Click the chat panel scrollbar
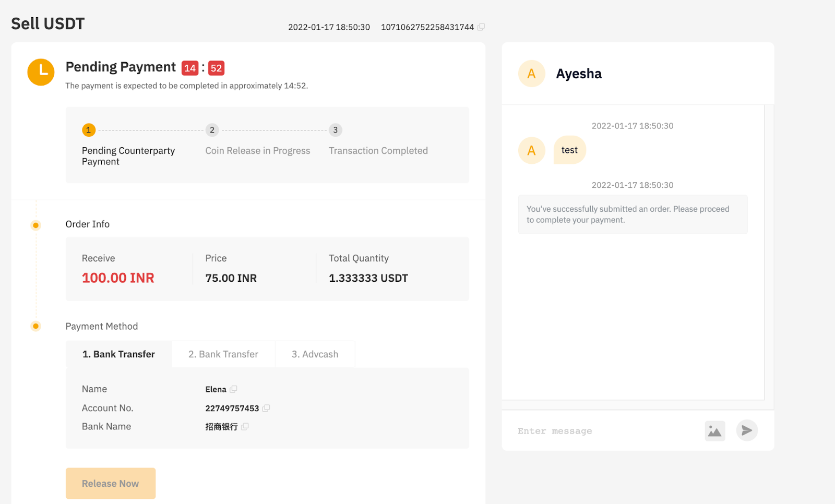The image size is (835, 504). pos(769,253)
